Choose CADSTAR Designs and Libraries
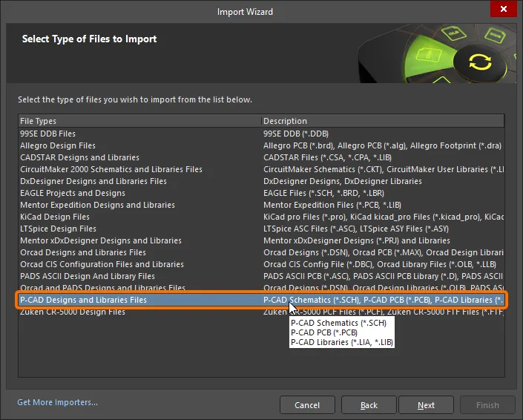 [x=261, y=157]
